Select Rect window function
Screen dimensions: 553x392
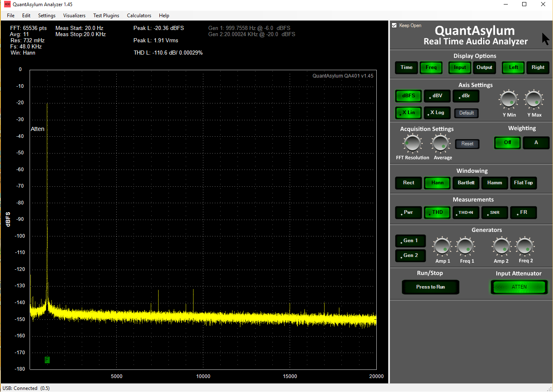[408, 183]
